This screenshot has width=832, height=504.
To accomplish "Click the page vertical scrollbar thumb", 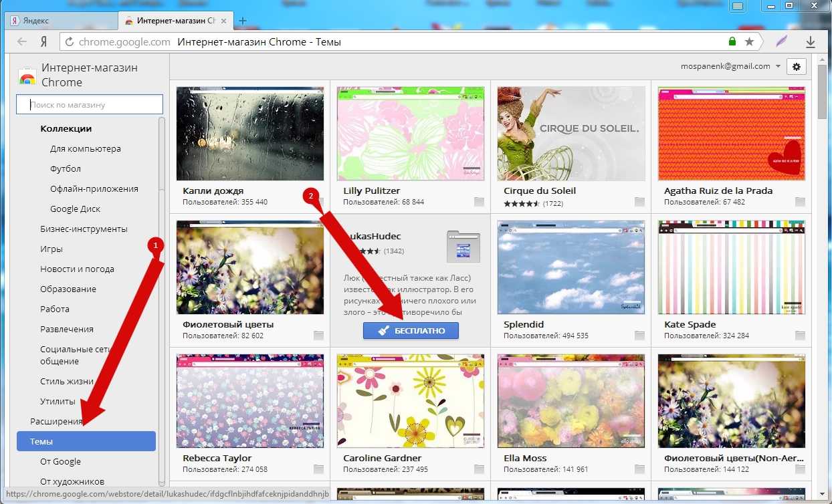I will point(823,92).
